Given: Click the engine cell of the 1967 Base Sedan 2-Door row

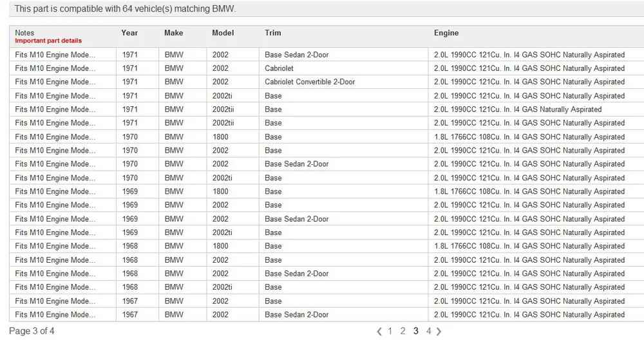Looking at the screenshot, I should pyautogui.click(x=529, y=314).
